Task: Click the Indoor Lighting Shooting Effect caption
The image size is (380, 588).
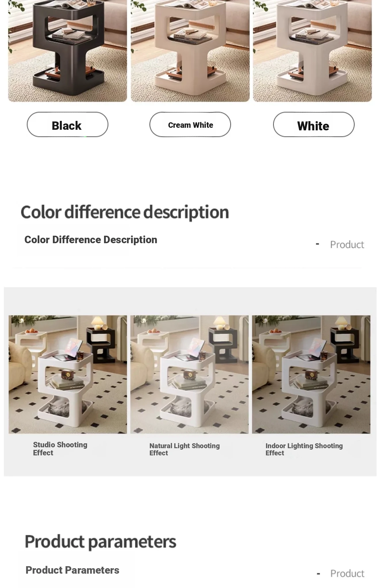Action: [x=304, y=449]
